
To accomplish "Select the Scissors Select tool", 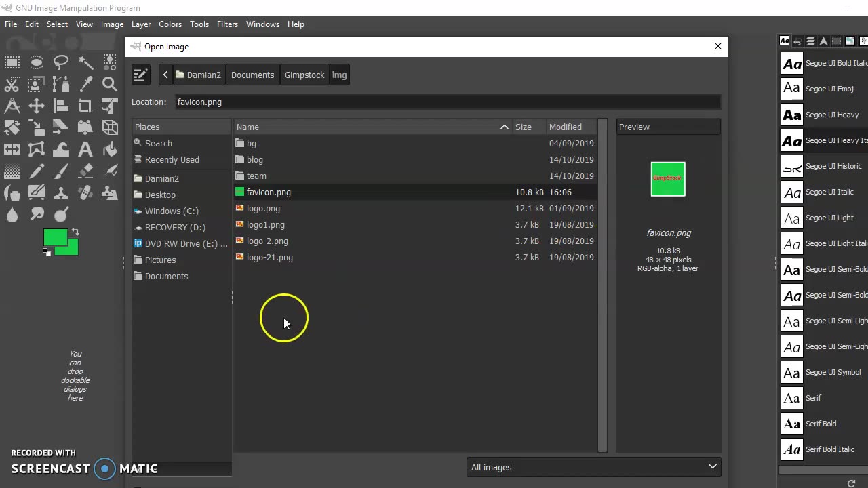I will pyautogui.click(x=12, y=85).
